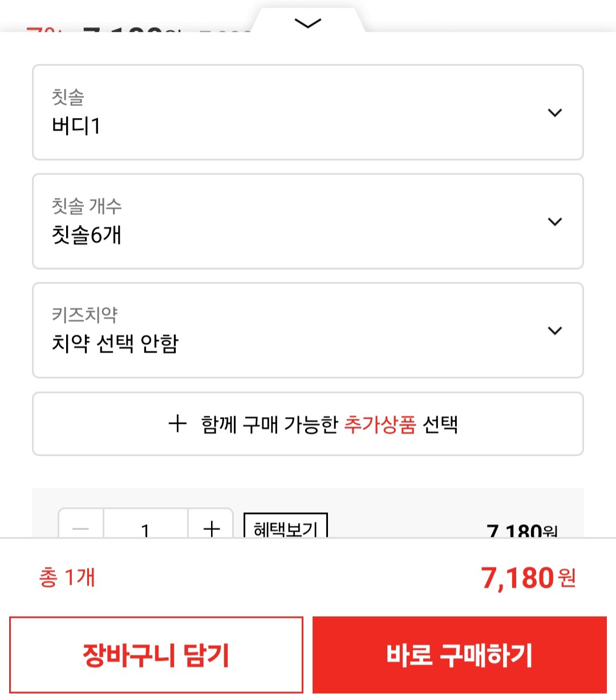Tap the red 바로 구매하기 button
The width and height of the screenshot is (616, 700).
[459, 654]
